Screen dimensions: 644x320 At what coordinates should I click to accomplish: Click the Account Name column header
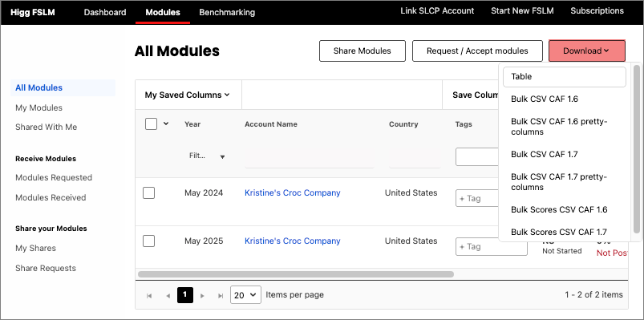coord(271,124)
